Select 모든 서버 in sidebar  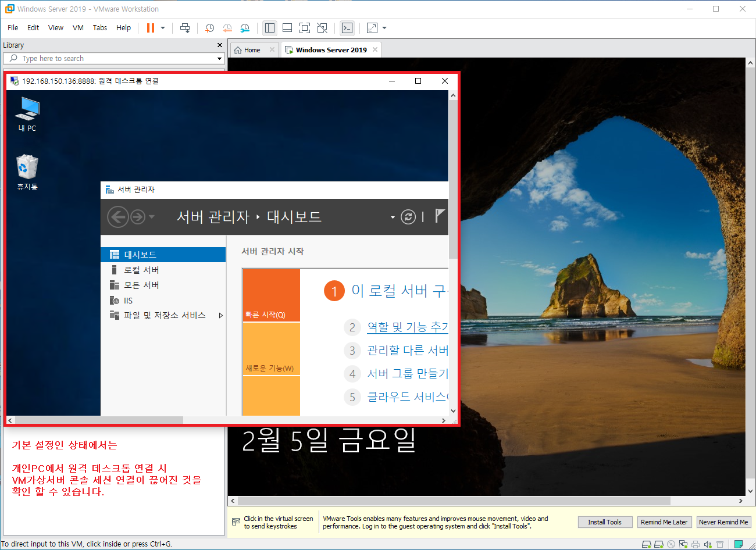(x=163, y=285)
